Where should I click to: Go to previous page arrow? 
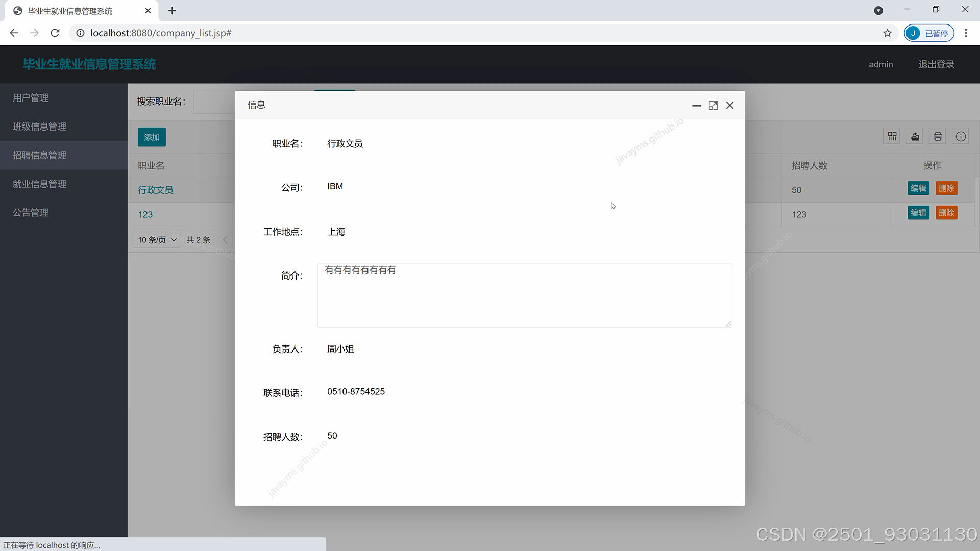tap(225, 240)
